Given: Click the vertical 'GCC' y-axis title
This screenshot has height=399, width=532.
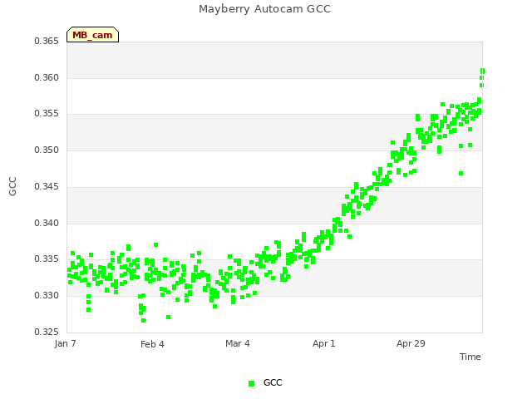Looking at the screenshot, I should point(12,186).
